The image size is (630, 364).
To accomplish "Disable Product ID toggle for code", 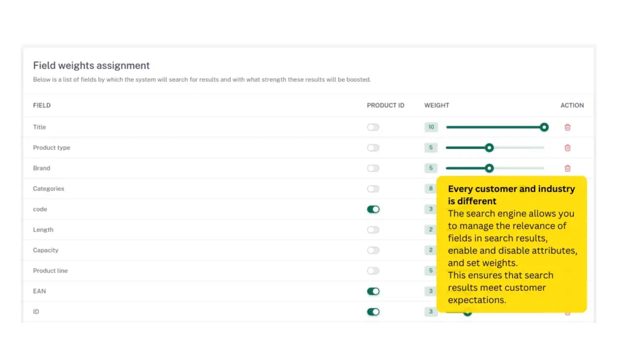I will click(x=373, y=209).
